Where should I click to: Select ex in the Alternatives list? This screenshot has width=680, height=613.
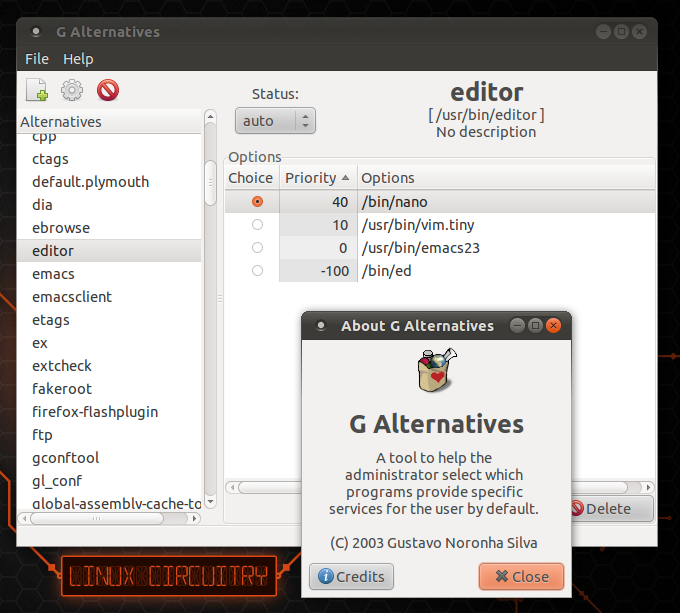pos(109,342)
